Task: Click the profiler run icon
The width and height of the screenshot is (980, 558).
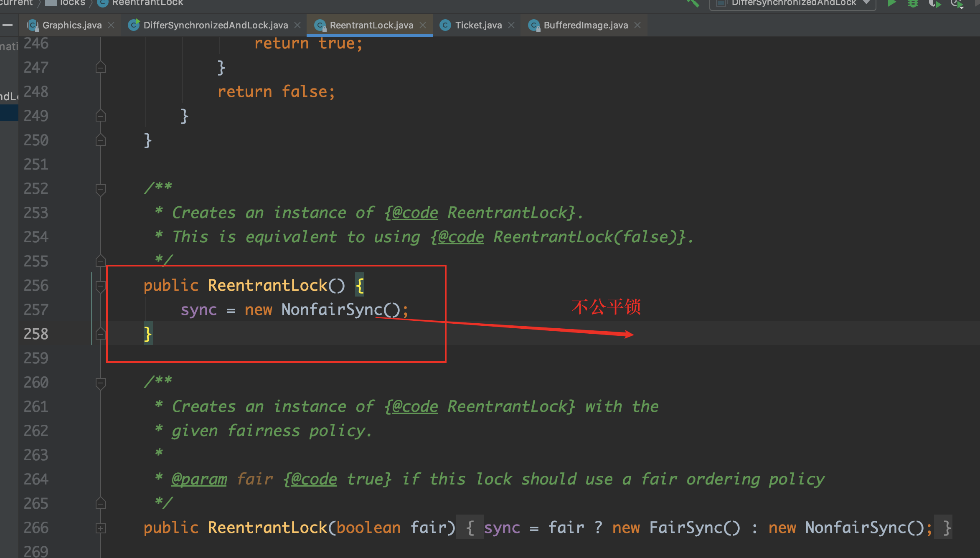Action: tap(957, 4)
